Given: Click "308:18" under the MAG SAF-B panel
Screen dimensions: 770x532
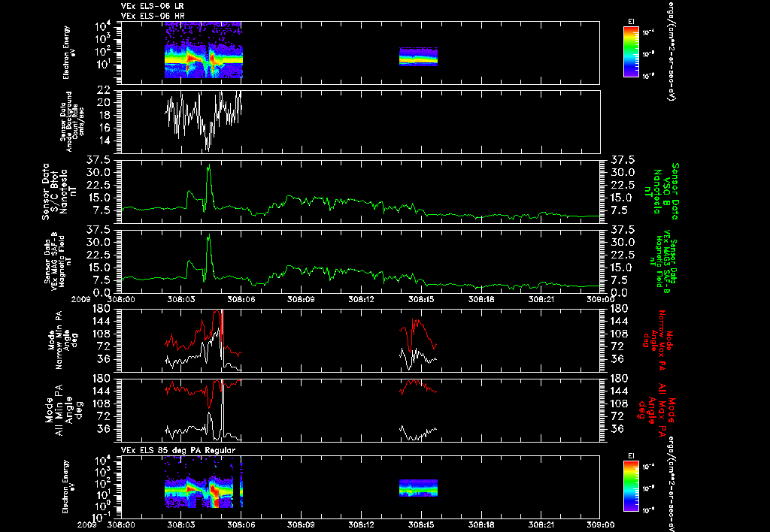Looking at the screenshot, I should click(x=481, y=299).
